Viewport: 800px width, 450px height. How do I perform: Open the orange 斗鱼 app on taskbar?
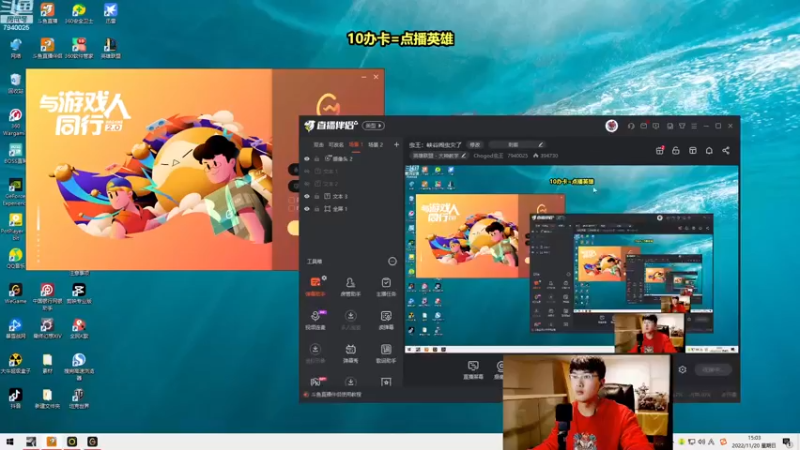tap(51, 442)
